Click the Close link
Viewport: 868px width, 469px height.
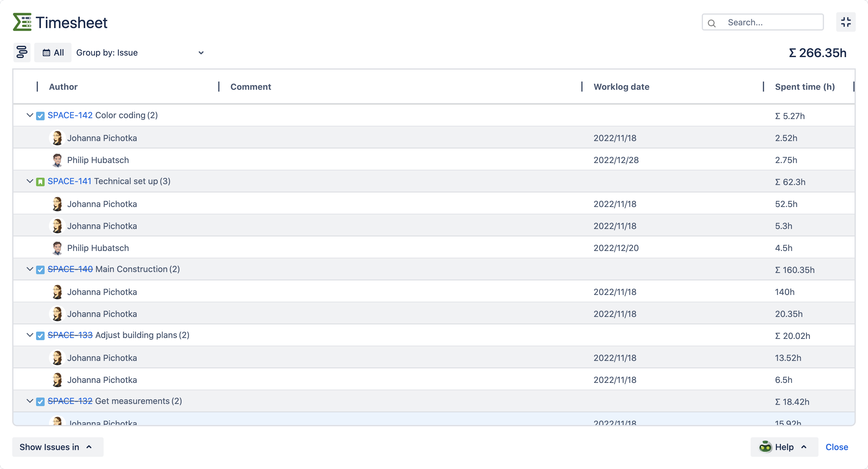[x=837, y=447]
